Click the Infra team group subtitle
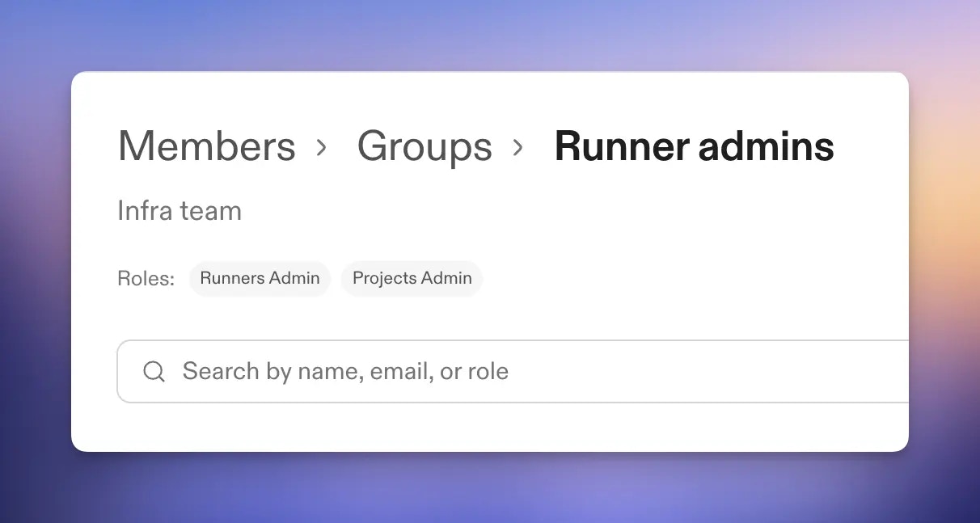The image size is (980, 523). [x=180, y=210]
